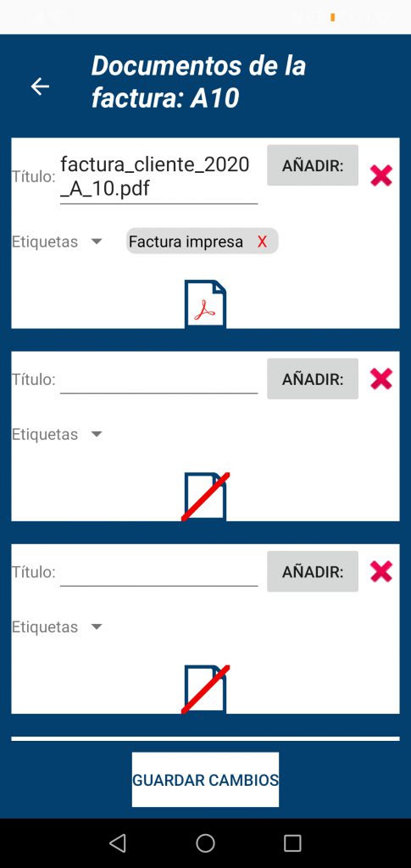Viewport: 411px width, 868px height.
Task: Remove the second empty document card
Action: [381, 379]
